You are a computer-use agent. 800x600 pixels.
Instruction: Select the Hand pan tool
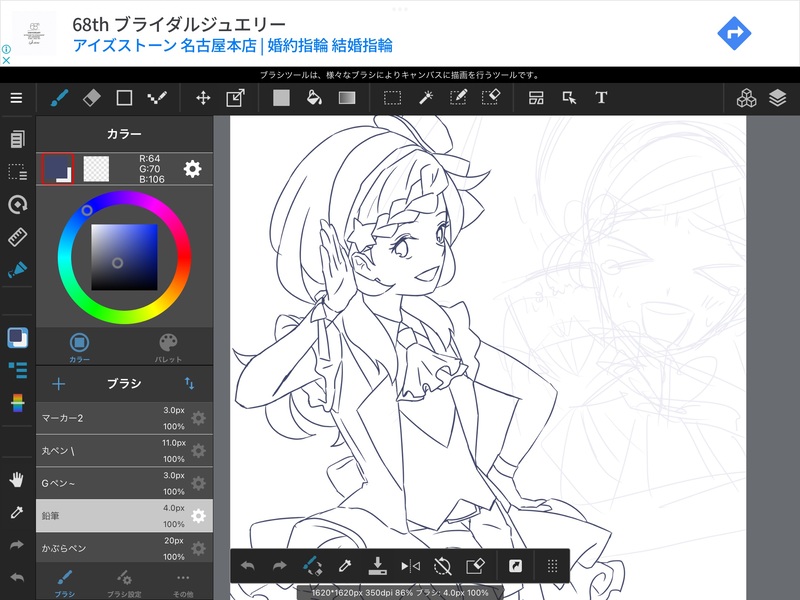pyautogui.click(x=17, y=479)
